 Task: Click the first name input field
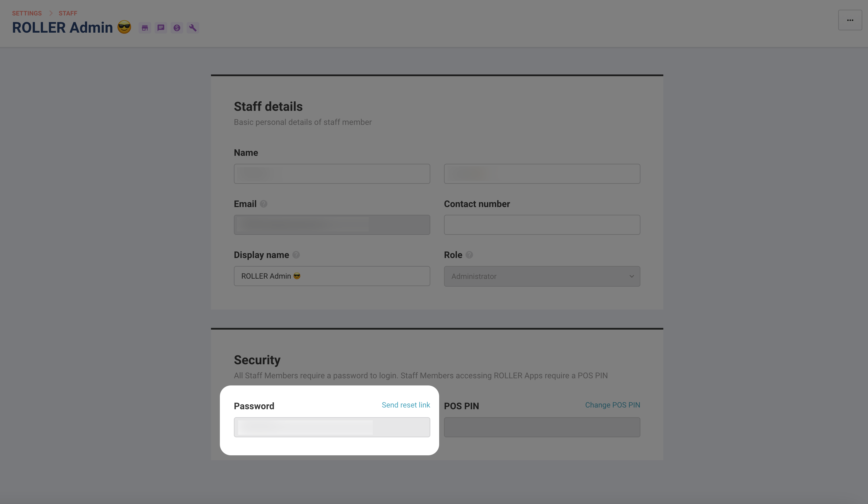[x=332, y=174]
